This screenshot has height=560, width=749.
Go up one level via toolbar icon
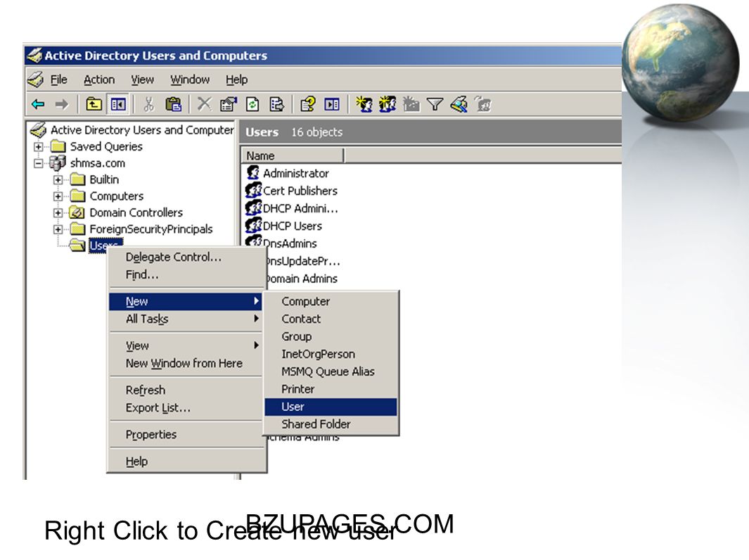[94, 103]
